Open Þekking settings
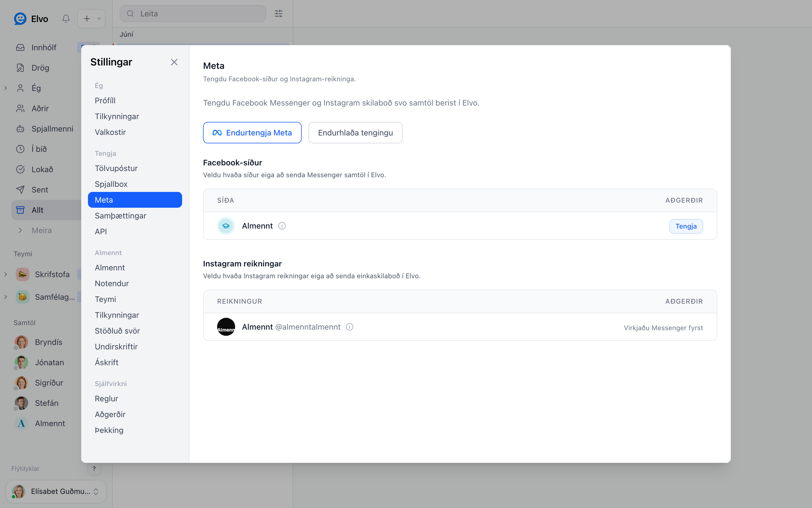The height and width of the screenshot is (508, 812). pos(135,430)
